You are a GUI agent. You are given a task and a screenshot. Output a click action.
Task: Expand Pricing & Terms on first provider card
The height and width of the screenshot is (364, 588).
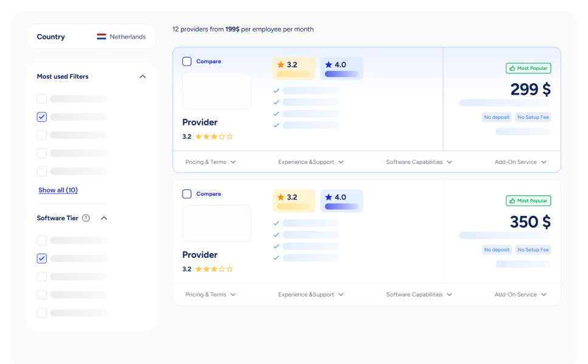pos(210,163)
